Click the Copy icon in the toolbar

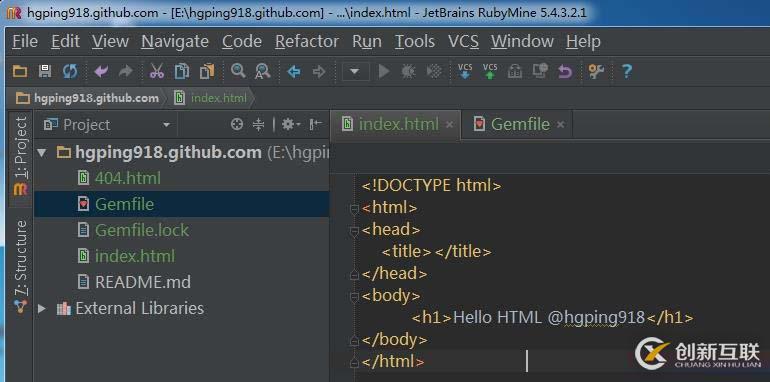(182, 72)
